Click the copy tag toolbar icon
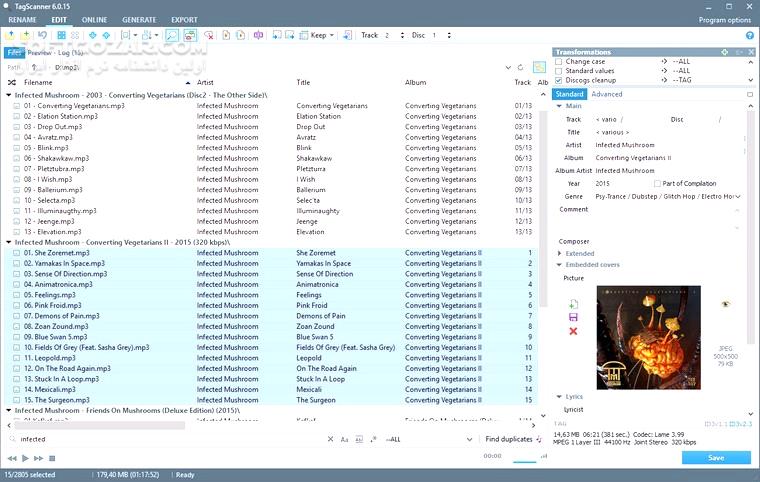 [277, 35]
